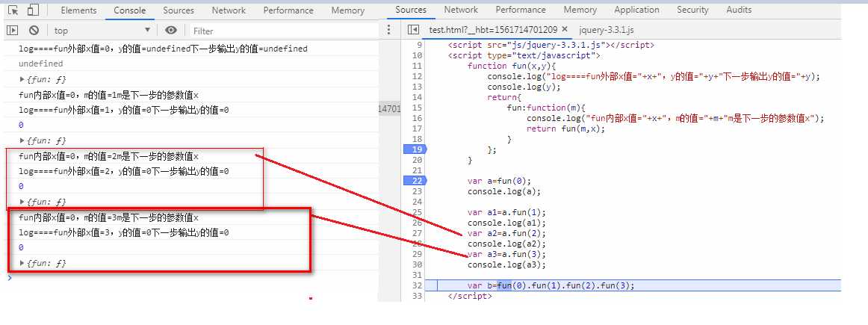Toggle a breakpoint on line 23
Image resolution: width=868 pixels, height=325 pixels.
click(418, 191)
